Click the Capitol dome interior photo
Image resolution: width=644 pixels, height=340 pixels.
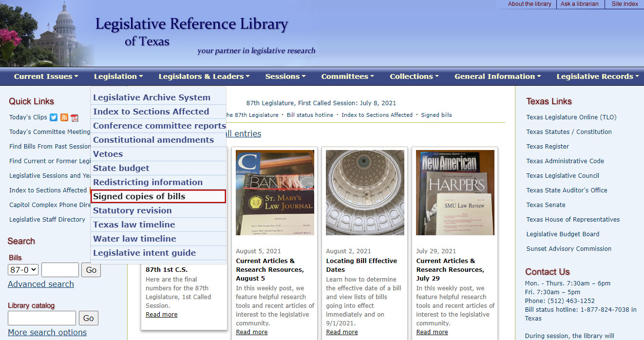[x=365, y=192]
